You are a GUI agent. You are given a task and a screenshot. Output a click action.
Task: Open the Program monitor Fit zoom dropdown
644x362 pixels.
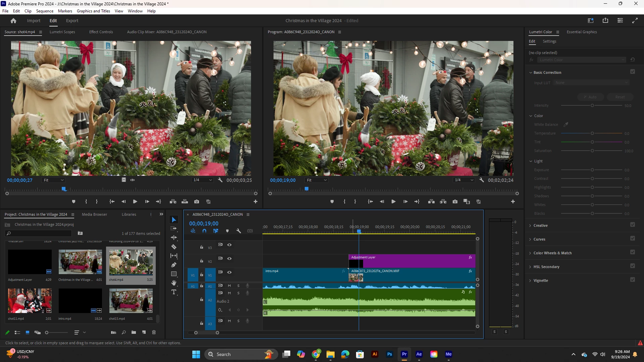317,180
